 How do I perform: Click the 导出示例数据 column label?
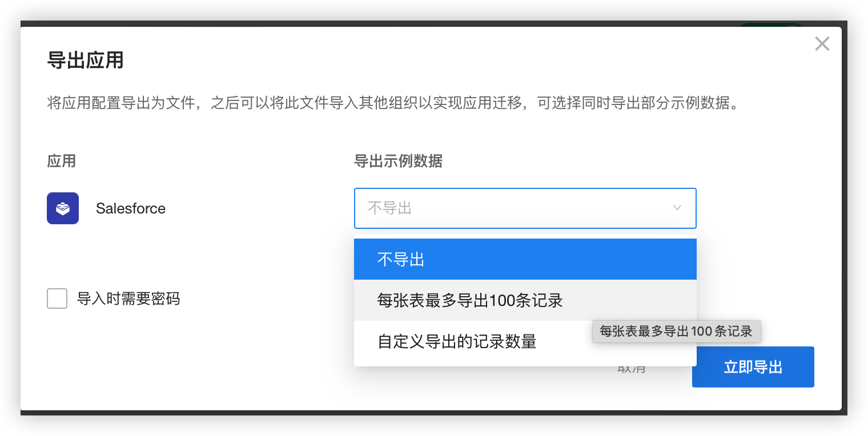400,162
